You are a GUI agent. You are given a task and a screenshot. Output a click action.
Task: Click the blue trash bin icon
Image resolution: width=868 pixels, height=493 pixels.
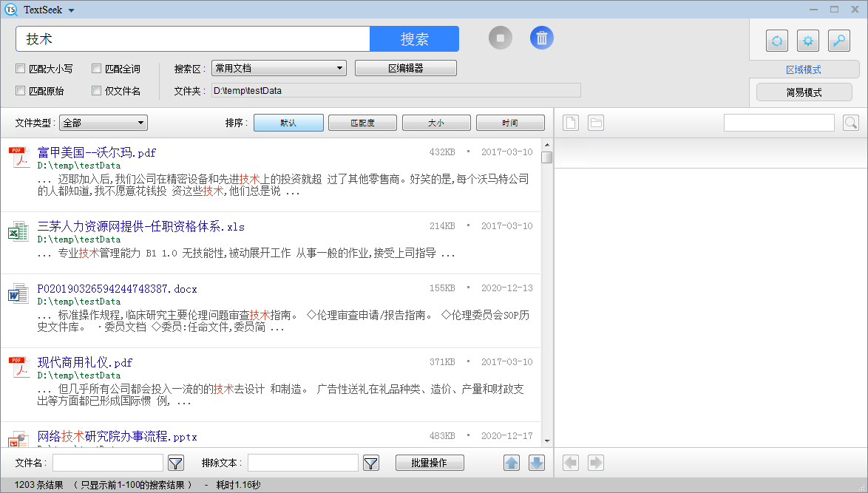click(541, 38)
